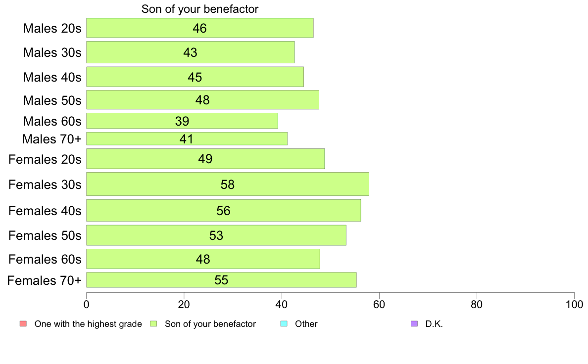
Task: Select the Males 60s bar showing 39
Action: [182, 121]
